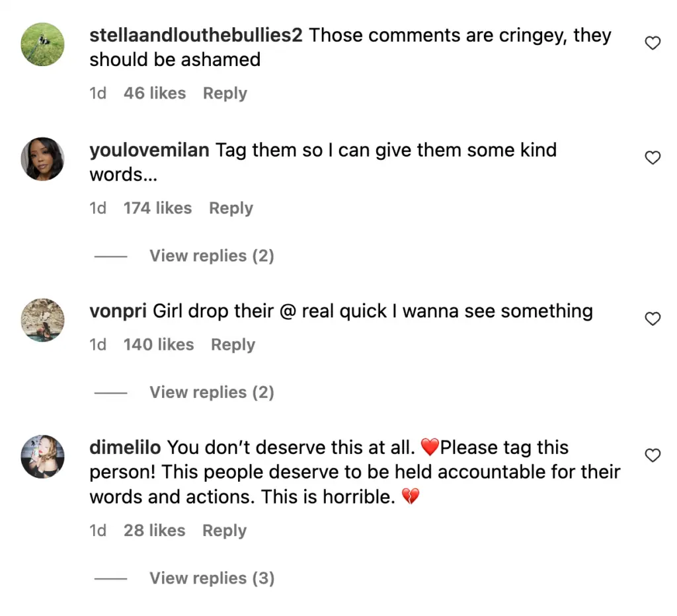The image size is (677, 616).
Task: Reply to the stellaandlouthebullies2 comment
Action: pos(225,94)
